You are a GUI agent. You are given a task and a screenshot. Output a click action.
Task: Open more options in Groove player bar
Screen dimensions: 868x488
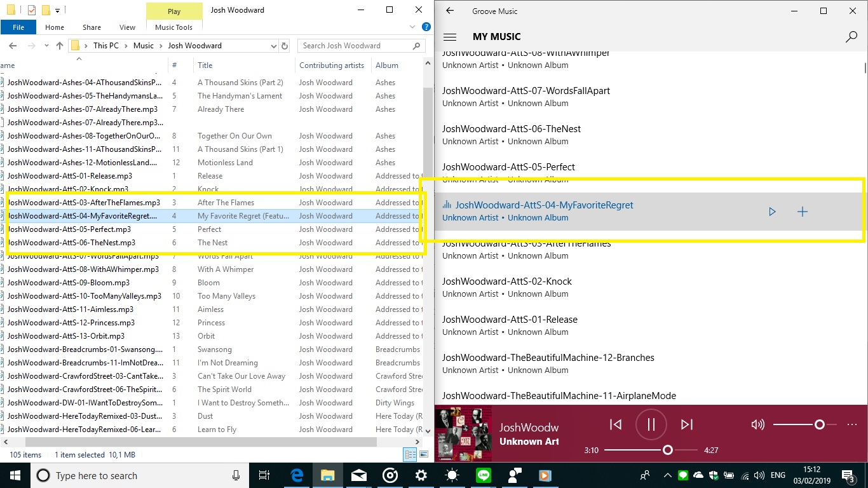852,424
